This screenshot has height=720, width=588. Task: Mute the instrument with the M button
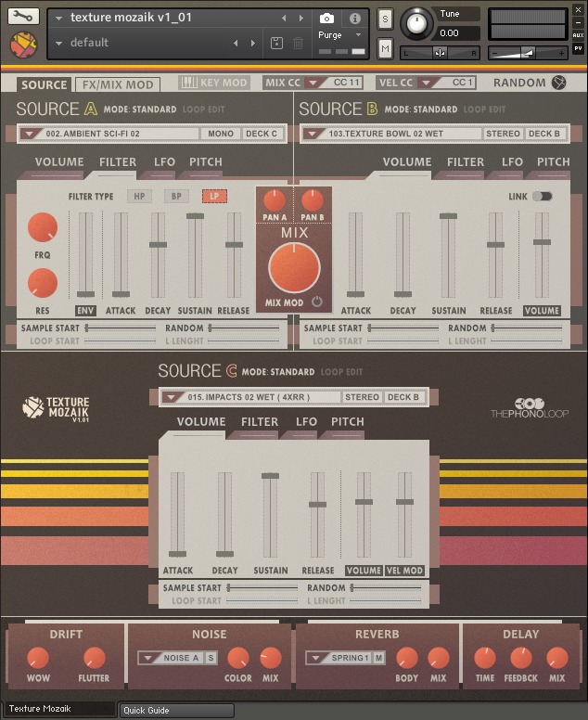(385, 47)
